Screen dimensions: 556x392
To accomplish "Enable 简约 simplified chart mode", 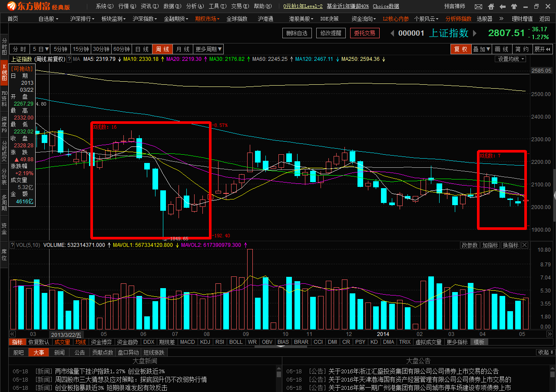I will (522, 49).
